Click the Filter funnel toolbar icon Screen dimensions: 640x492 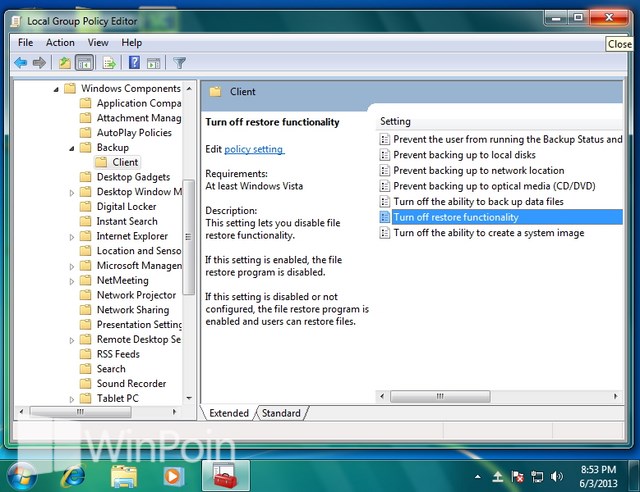pos(180,63)
